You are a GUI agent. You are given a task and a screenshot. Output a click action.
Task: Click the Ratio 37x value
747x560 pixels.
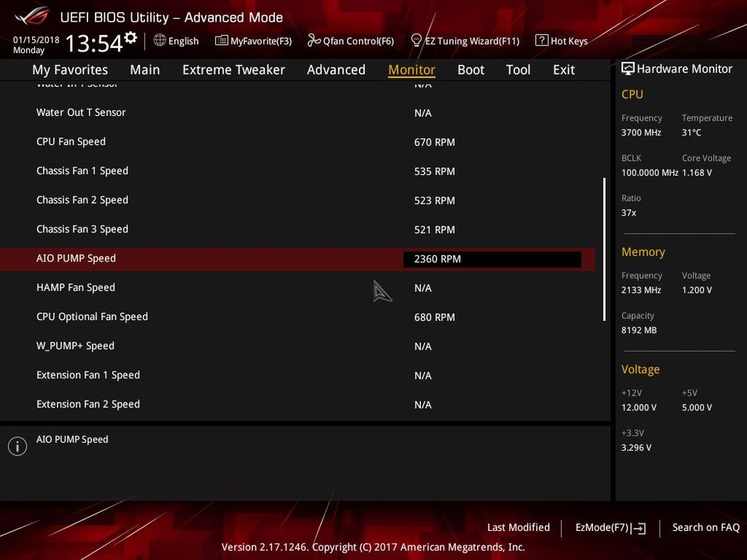(628, 213)
